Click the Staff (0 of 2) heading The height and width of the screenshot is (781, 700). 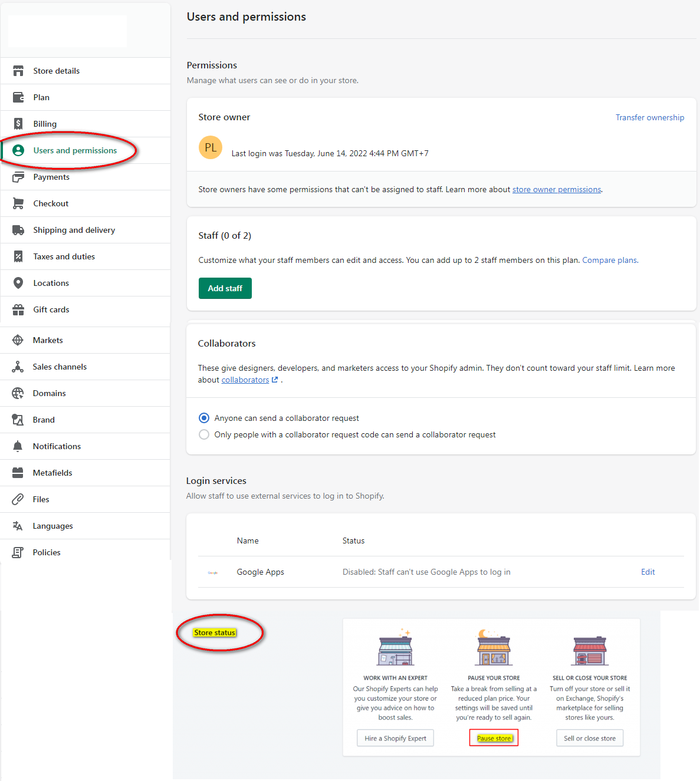pyautogui.click(x=225, y=236)
